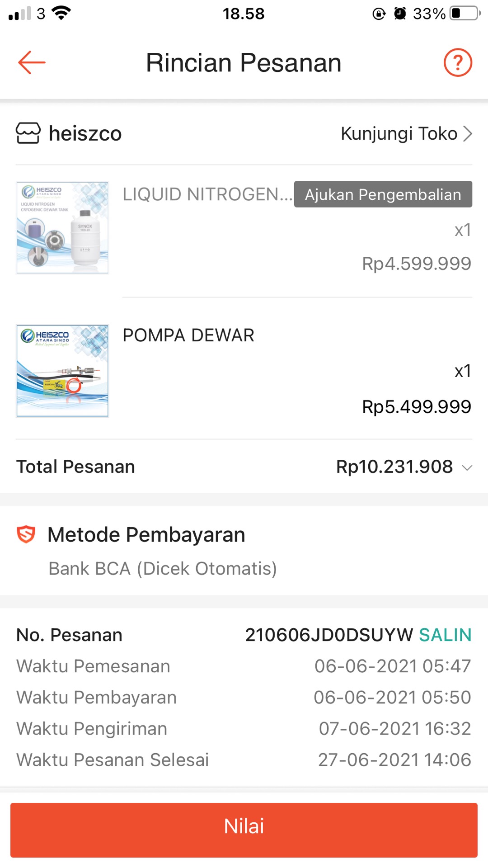Viewport: 488px width, 868px height.
Task: Tap the back arrow icon
Action: coord(32,62)
